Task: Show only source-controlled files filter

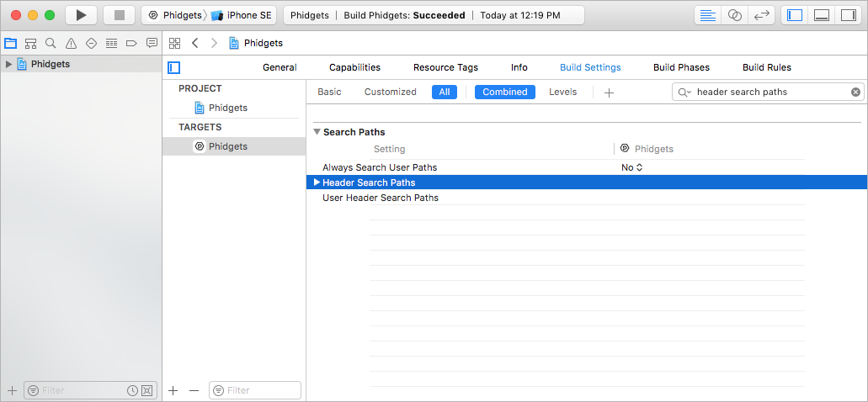Action: coord(146,390)
